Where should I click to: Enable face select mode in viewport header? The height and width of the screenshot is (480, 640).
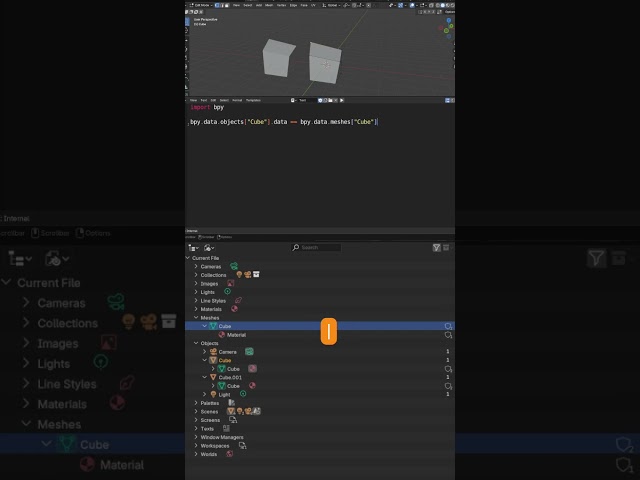click(x=227, y=5)
